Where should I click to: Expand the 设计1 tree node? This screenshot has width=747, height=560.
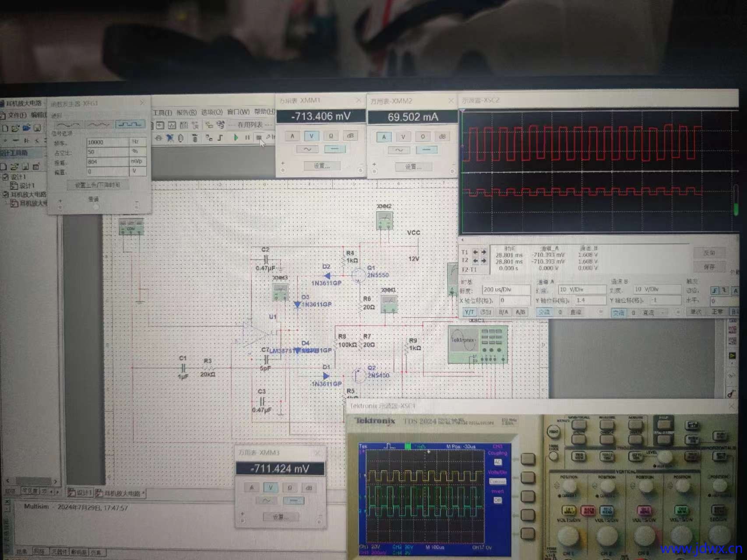[x=5, y=177]
